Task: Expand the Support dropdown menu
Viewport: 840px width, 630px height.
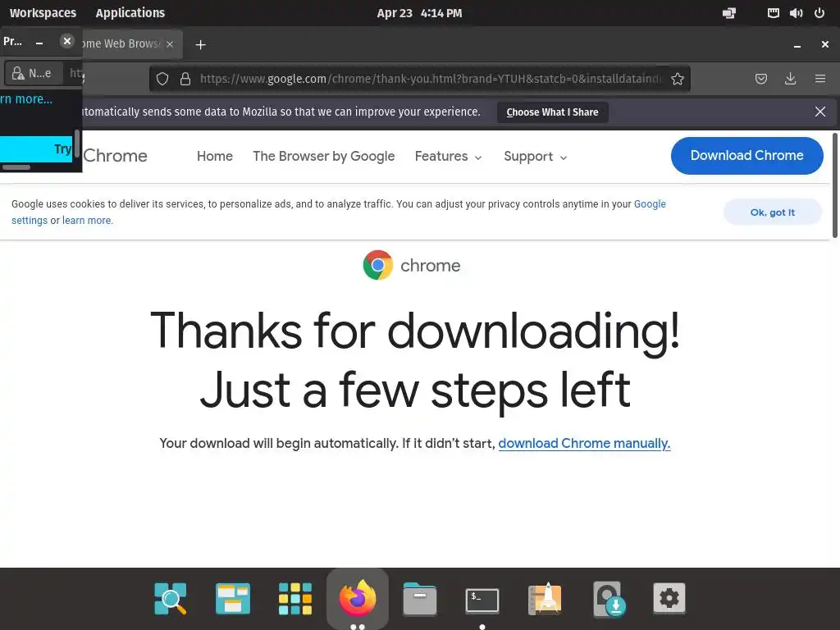Action: point(535,157)
